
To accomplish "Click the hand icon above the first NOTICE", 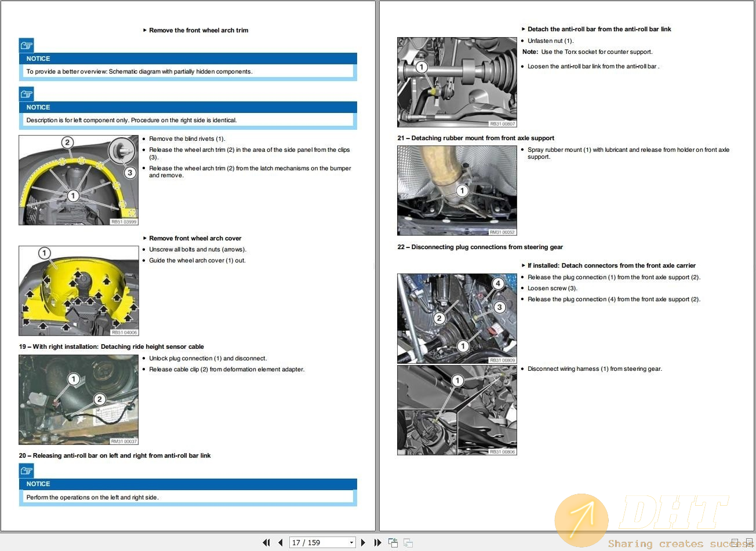I will pyautogui.click(x=27, y=45).
